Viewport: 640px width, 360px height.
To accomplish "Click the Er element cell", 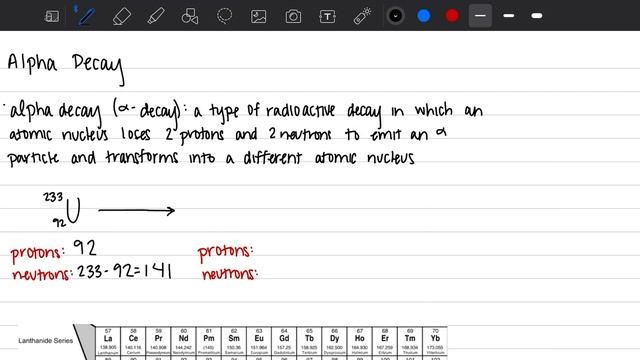I will [x=385, y=341].
